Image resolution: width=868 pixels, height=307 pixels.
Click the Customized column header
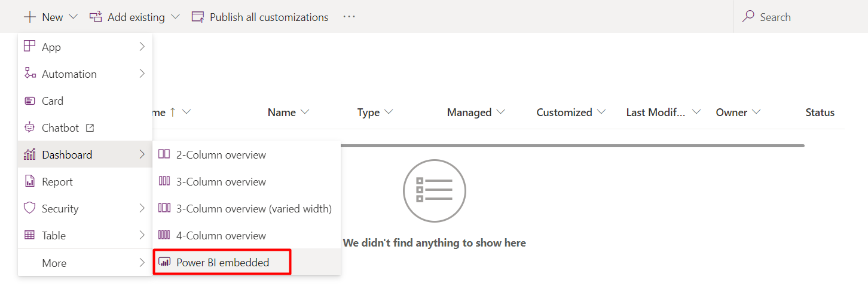click(564, 112)
